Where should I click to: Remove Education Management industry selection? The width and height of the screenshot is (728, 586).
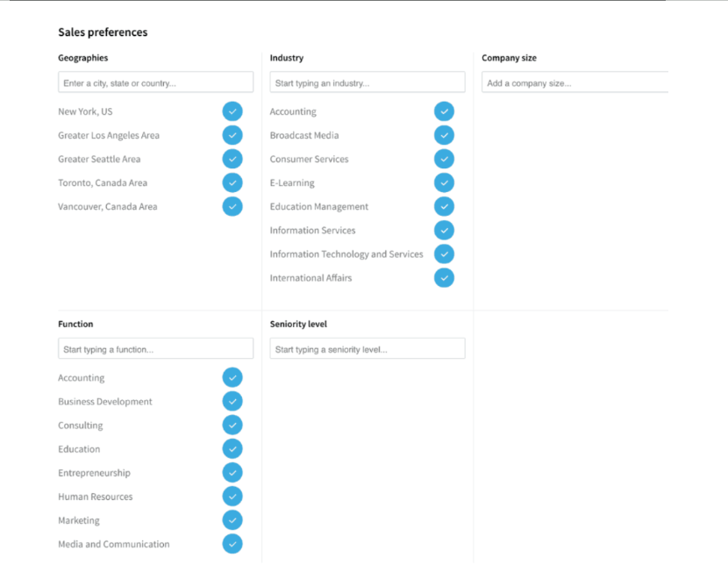(445, 207)
